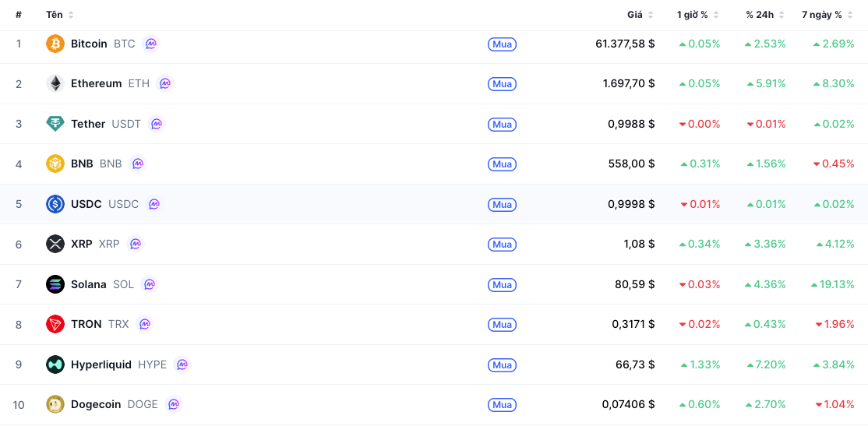Click the Solana logo icon

click(55, 284)
